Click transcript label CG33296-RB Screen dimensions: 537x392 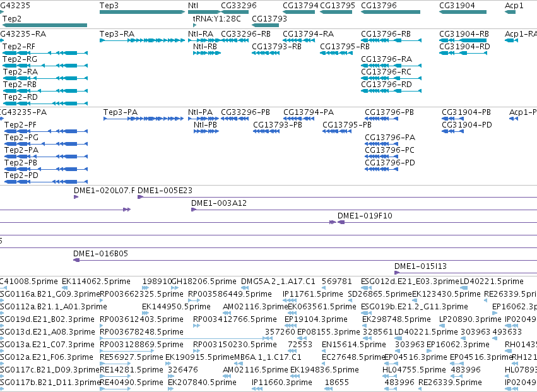246,34
